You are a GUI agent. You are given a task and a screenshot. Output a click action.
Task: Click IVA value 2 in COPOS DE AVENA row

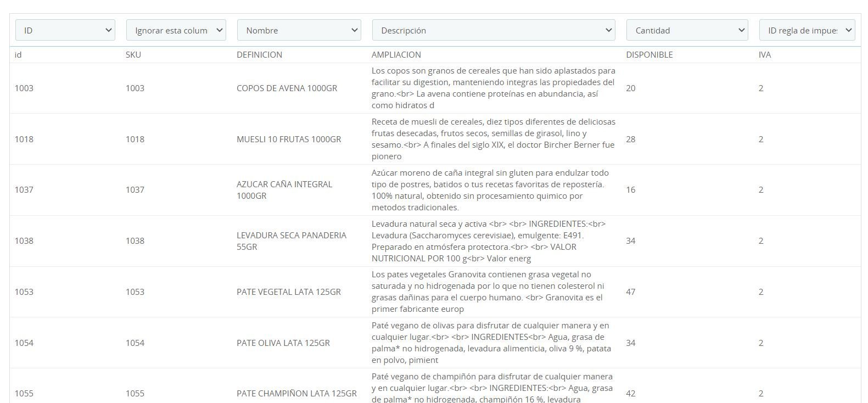(761, 88)
